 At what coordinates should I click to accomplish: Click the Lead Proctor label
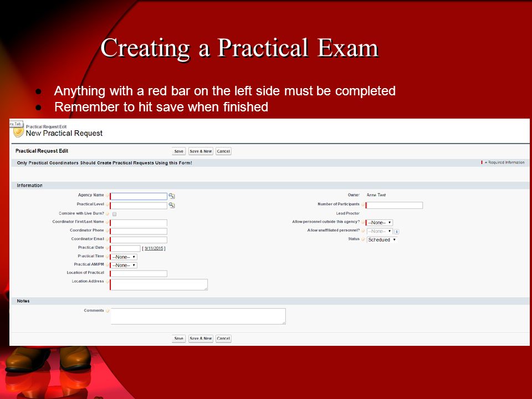[x=347, y=213]
